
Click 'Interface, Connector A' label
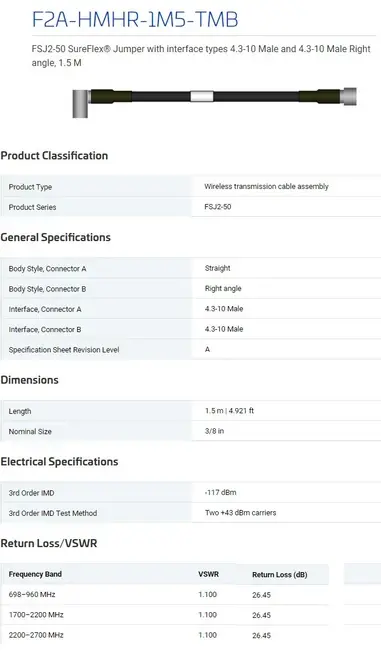45,309
